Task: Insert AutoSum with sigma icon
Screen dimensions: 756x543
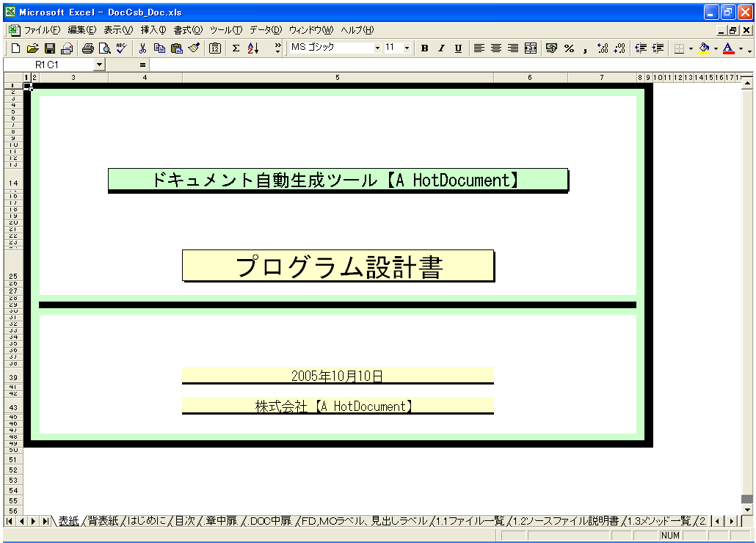Action: tap(236, 48)
